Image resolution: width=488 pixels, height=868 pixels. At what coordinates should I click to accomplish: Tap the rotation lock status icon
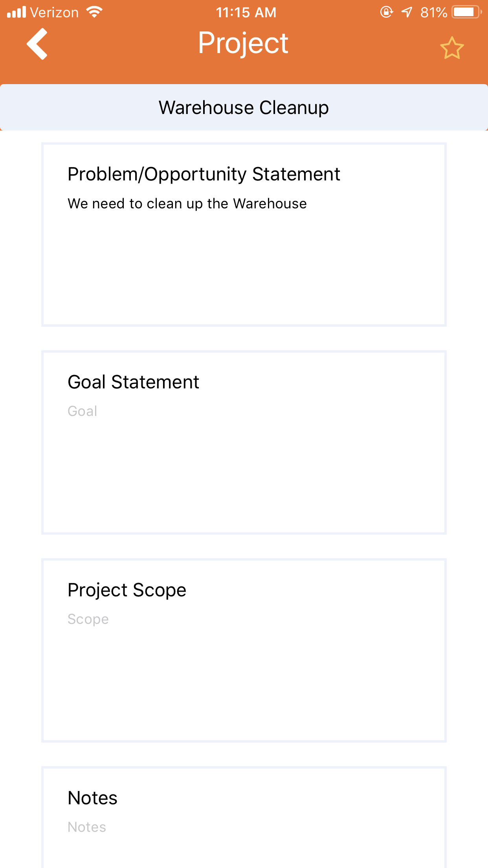(386, 12)
